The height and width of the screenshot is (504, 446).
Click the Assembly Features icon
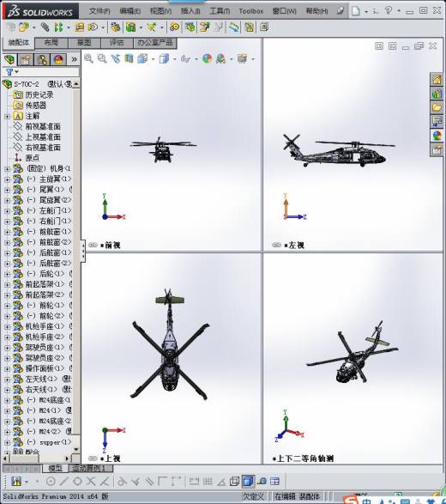click(130, 27)
